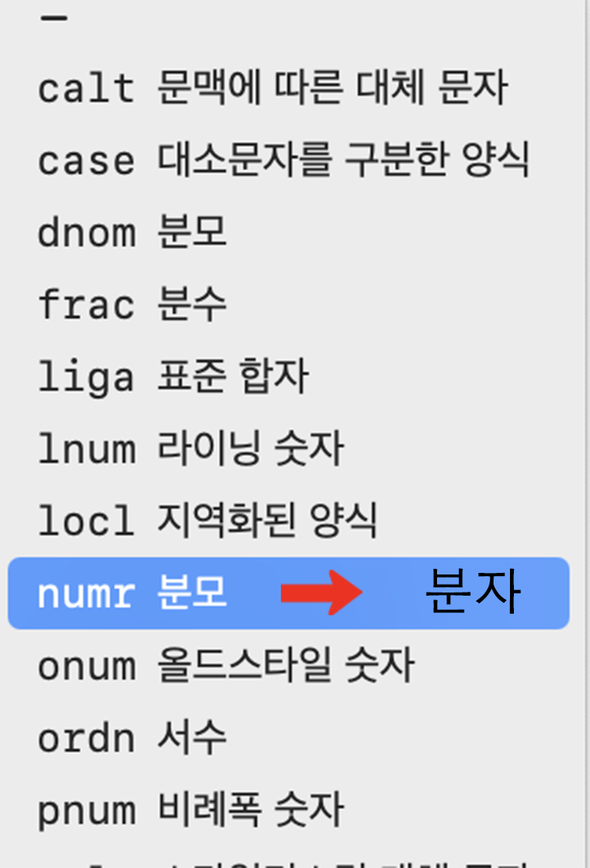Click the 'frac' monospace tag text
Screen dimensions: 590x868
coord(86,305)
